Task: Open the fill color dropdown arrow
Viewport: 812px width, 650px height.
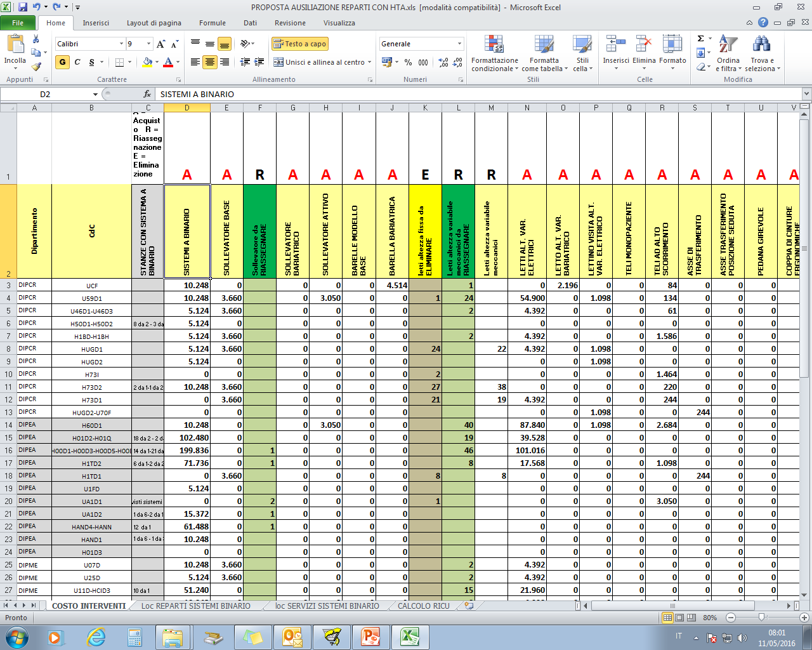Action: (157, 62)
